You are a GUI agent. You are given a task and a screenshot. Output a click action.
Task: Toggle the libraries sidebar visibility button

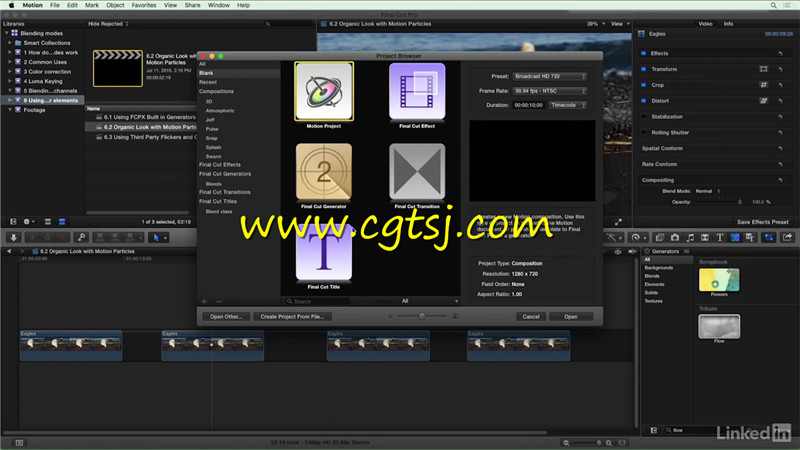click(x=13, y=222)
